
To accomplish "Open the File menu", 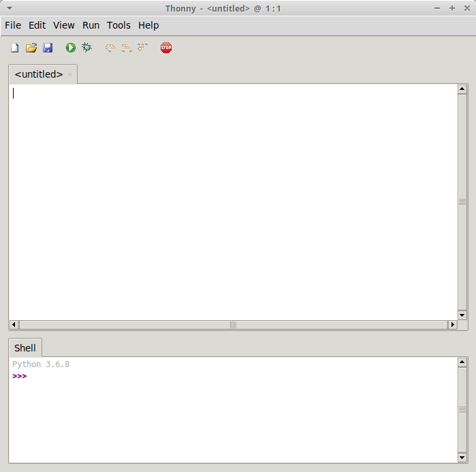I will pos(13,25).
